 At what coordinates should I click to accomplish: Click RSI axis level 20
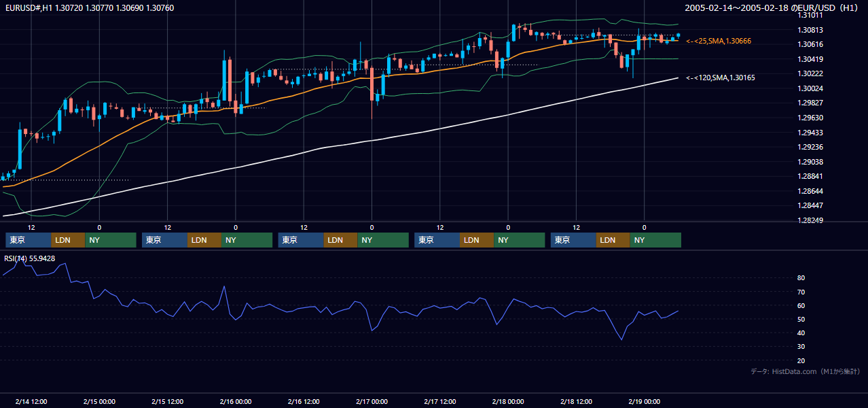coord(801,360)
